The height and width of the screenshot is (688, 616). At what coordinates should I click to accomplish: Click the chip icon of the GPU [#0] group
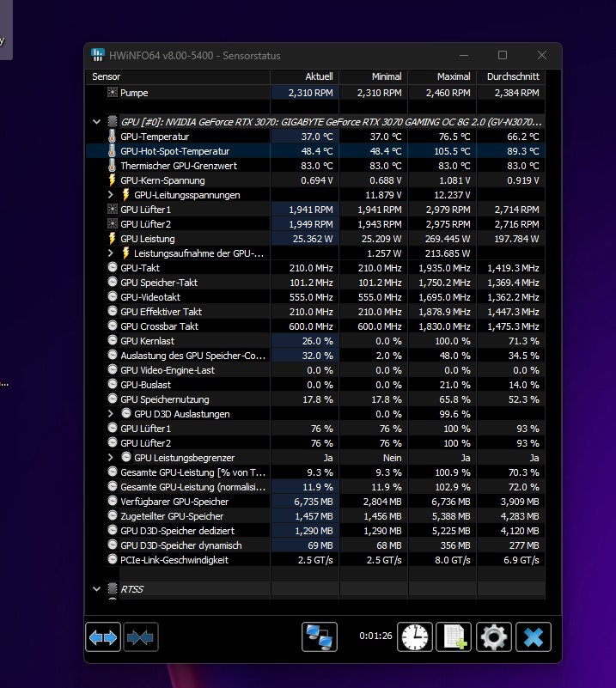[x=113, y=122]
